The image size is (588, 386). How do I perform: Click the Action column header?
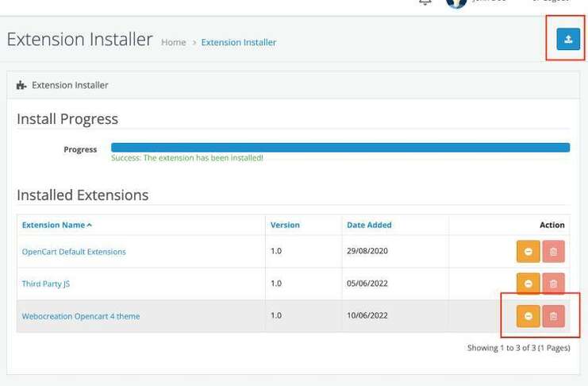tap(552, 225)
